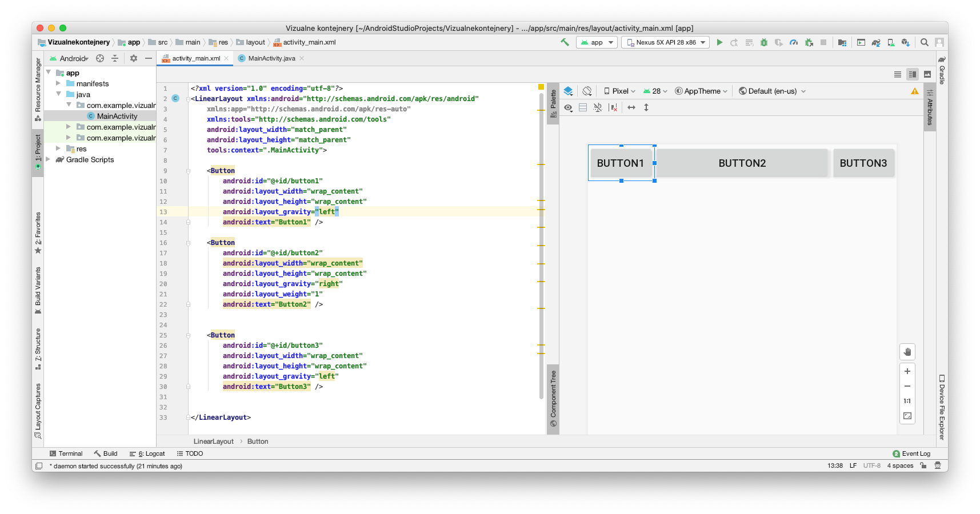Change preview orientation with rotate icon
Screen dimensions: 980x514
587,91
